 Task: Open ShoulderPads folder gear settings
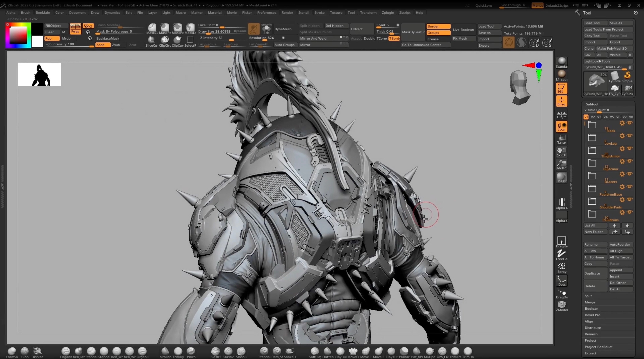coord(622,200)
